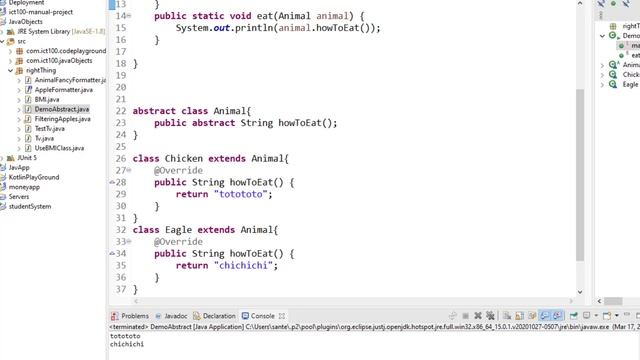Open FilteringApples.java
The image size is (640, 360).
(62, 119)
